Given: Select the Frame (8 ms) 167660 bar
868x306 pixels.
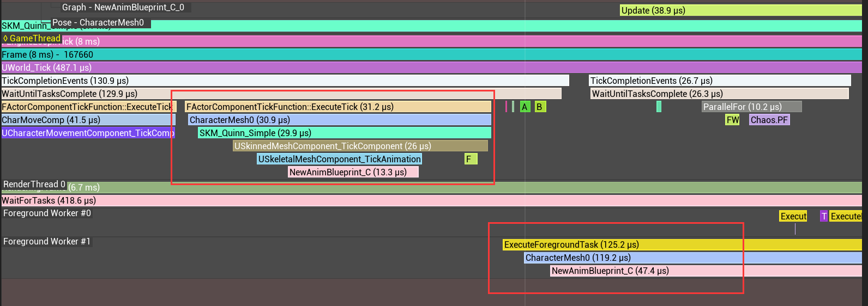Looking at the screenshot, I should point(431,54).
